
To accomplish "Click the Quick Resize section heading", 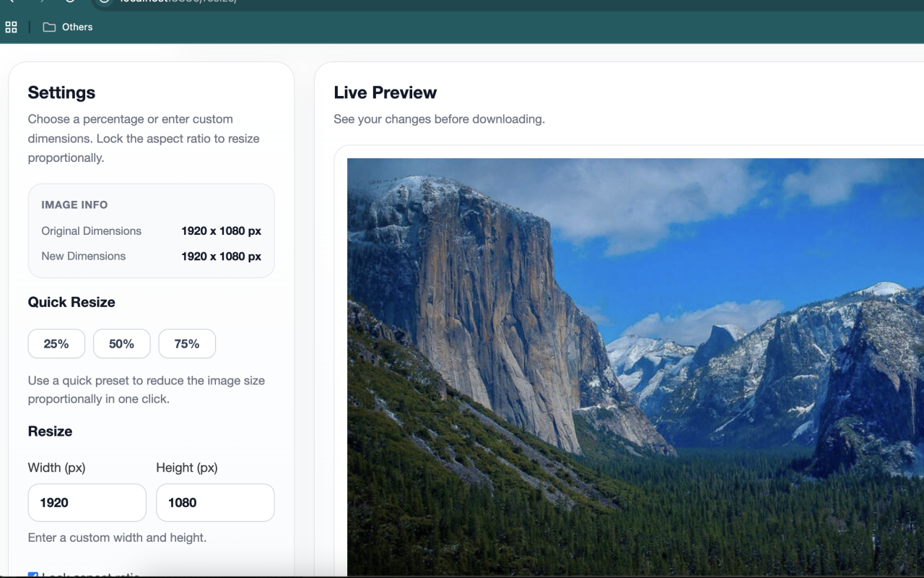I will point(71,303).
